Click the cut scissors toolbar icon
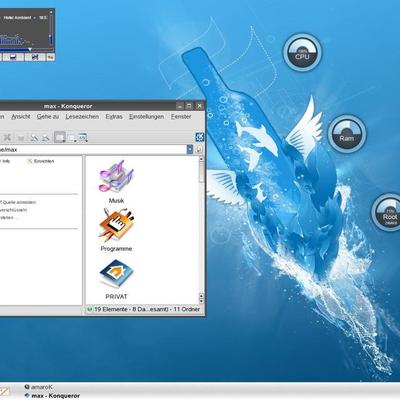 click(7, 137)
